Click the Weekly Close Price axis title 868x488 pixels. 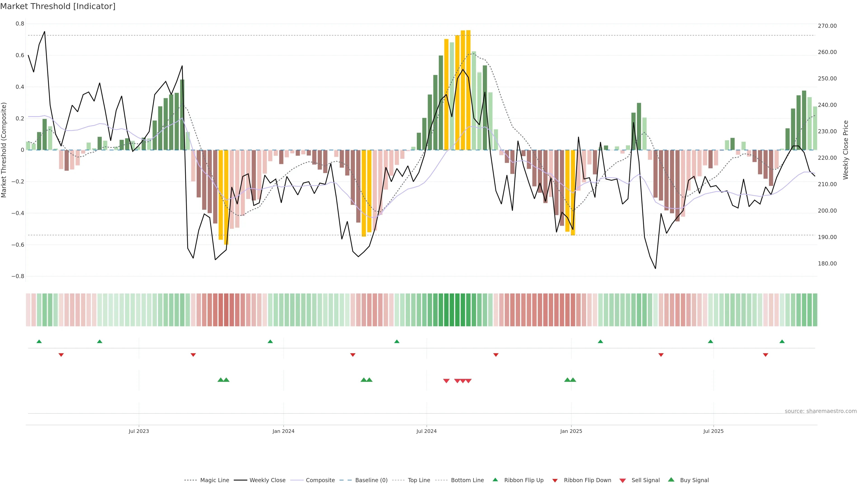pyautogui.click(x=846, y=150)
